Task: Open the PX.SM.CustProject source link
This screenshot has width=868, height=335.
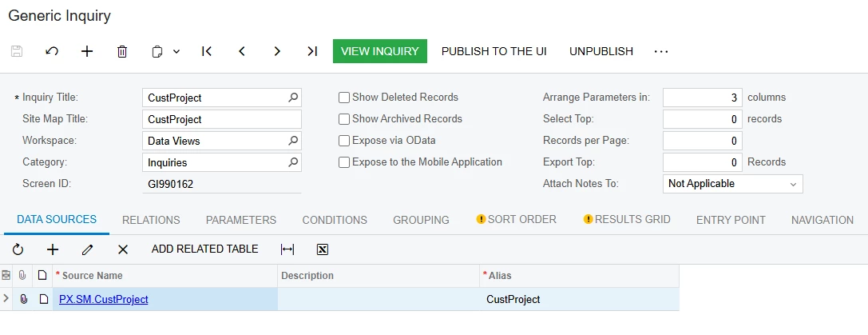Action: click(x=104, y=300)
